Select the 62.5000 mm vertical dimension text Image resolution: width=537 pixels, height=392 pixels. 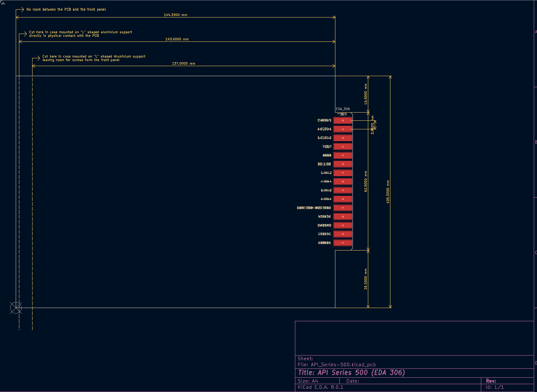[x=365, y=181]
